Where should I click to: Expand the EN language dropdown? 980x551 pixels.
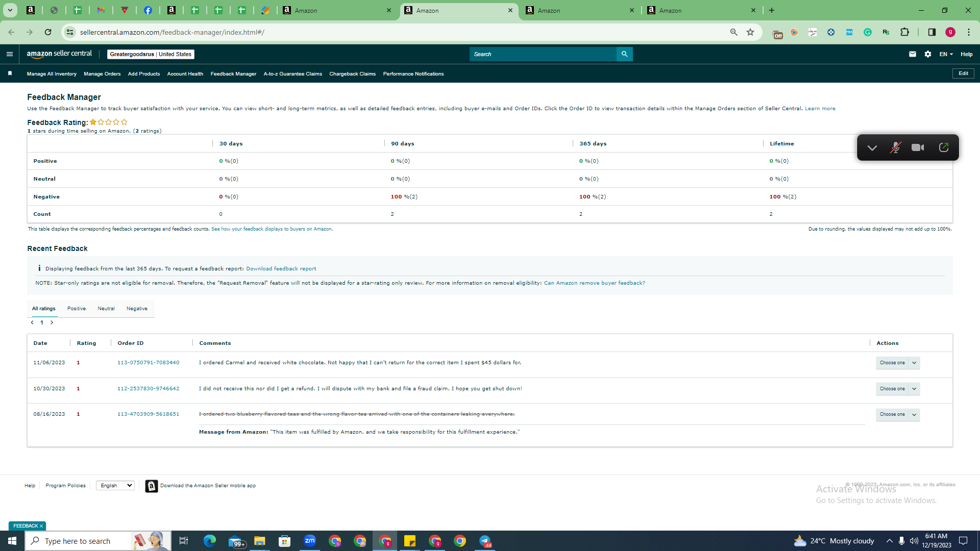pyautogui.click(x=946, y=54)
